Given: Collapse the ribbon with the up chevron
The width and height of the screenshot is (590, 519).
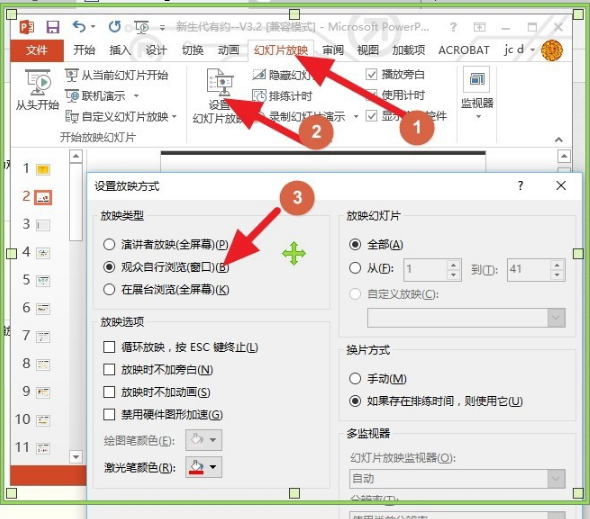Looking at the screenshot, I should click(559, 140).
